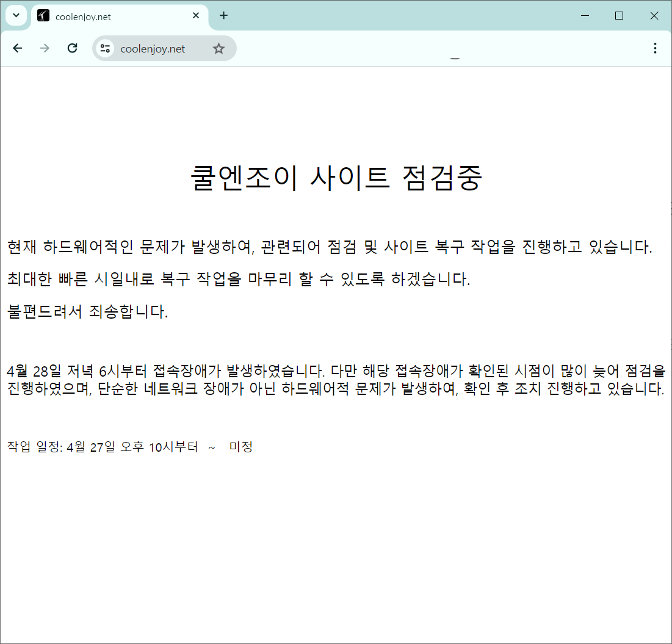The height and width of the screenshot is (644, 672).
Task: Click line starting '4월 28일 저녁 6시부터'
Action: click(336, 371)
